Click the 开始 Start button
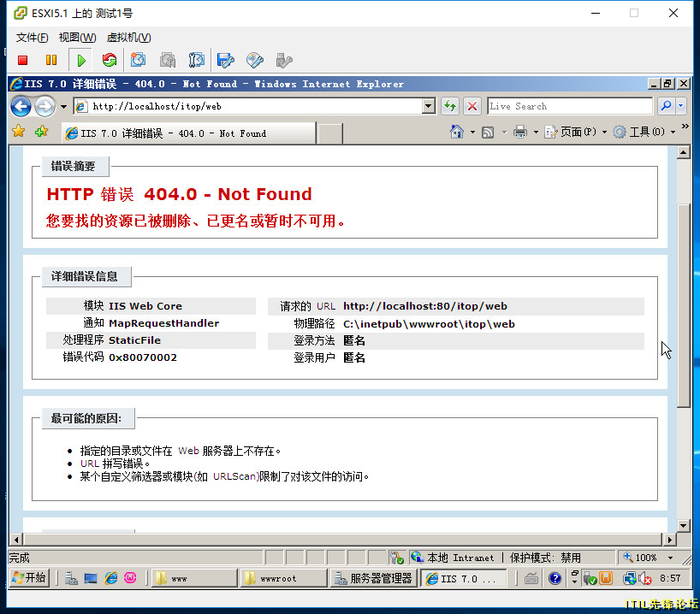Image resolution: width=700 pixels, height=614 pixels. click(29, 578)
